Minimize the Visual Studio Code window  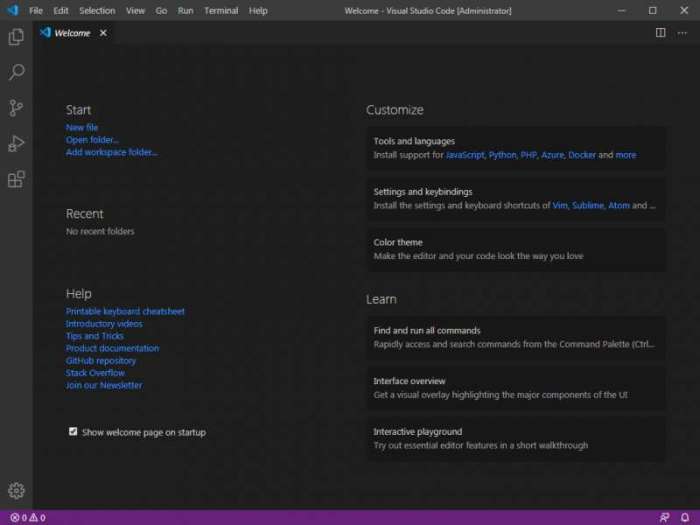point(621,10)
